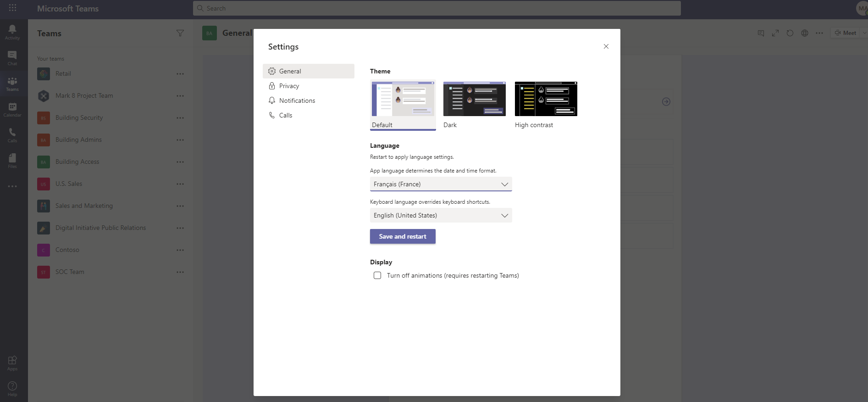Open the Contoso team

[x=67, y=250]
